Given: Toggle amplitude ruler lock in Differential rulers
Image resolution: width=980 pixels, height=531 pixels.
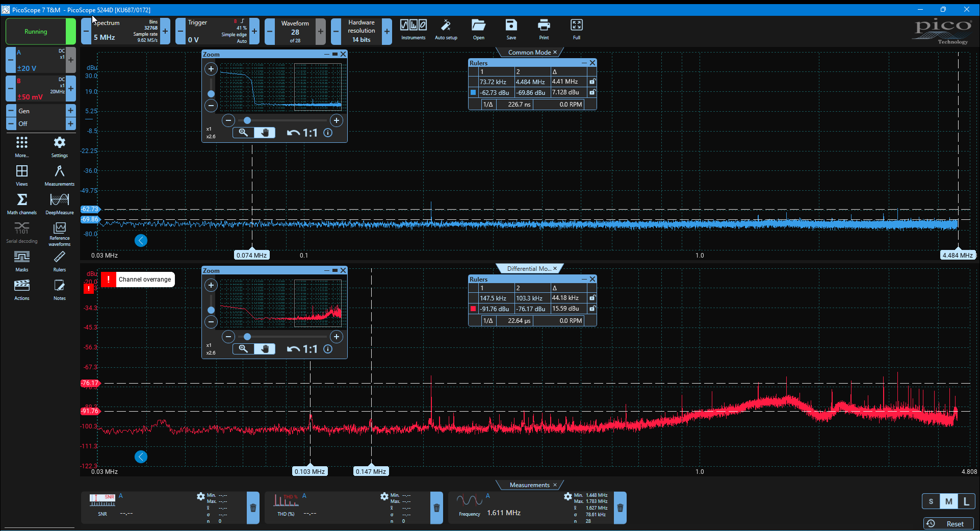Looking at the screenshot, I should tap(592, 309).
